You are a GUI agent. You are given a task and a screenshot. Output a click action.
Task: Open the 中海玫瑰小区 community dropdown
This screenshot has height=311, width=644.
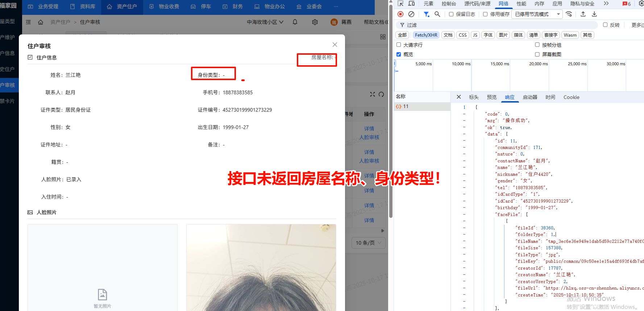coord(265,22)
